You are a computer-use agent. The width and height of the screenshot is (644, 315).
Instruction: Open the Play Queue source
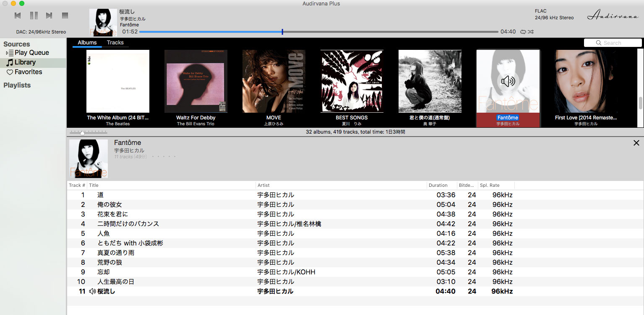32,53
